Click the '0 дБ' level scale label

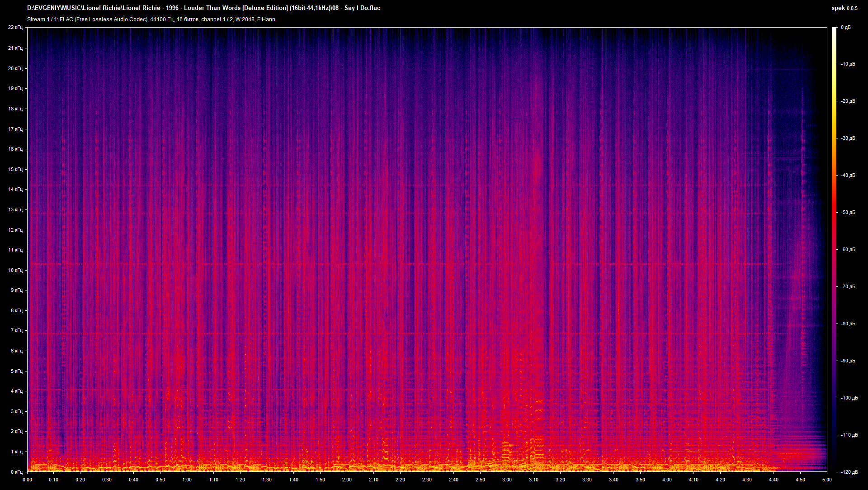pos(846,28)
